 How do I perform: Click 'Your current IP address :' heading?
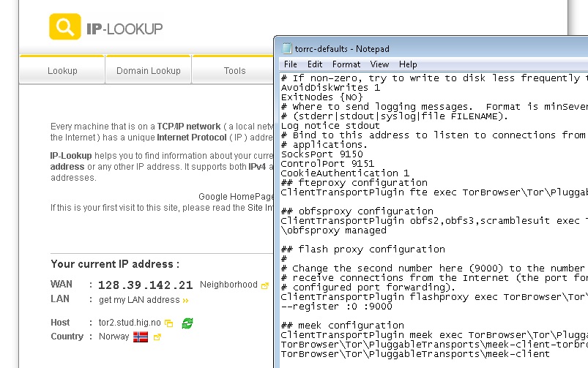pyautogui.click(x=115, y=264)
